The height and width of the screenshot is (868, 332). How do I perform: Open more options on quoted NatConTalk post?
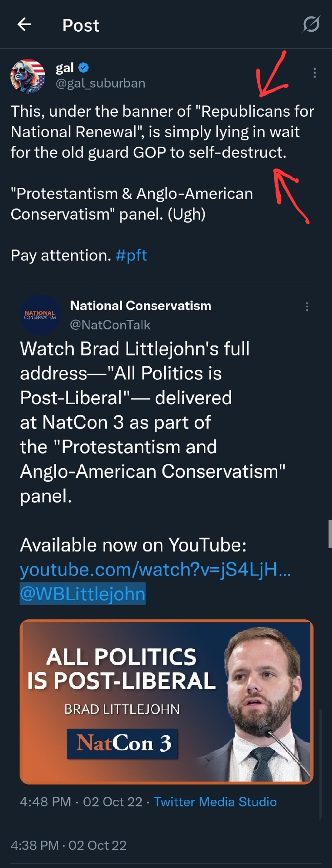pyautogui.click(x=307, y=307)
